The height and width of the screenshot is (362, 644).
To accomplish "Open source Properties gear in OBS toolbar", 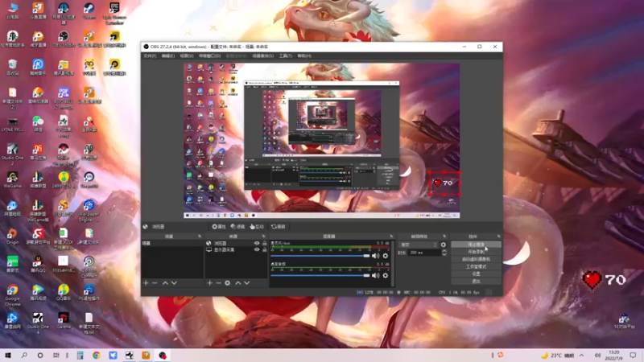I will 219,227.
